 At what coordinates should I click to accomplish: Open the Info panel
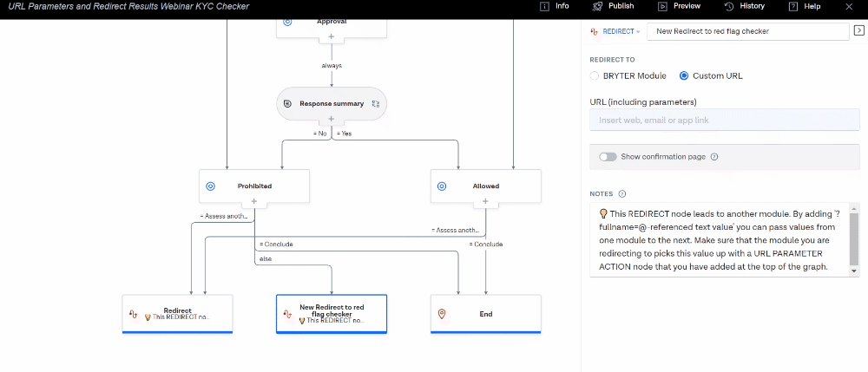[554, 6]
